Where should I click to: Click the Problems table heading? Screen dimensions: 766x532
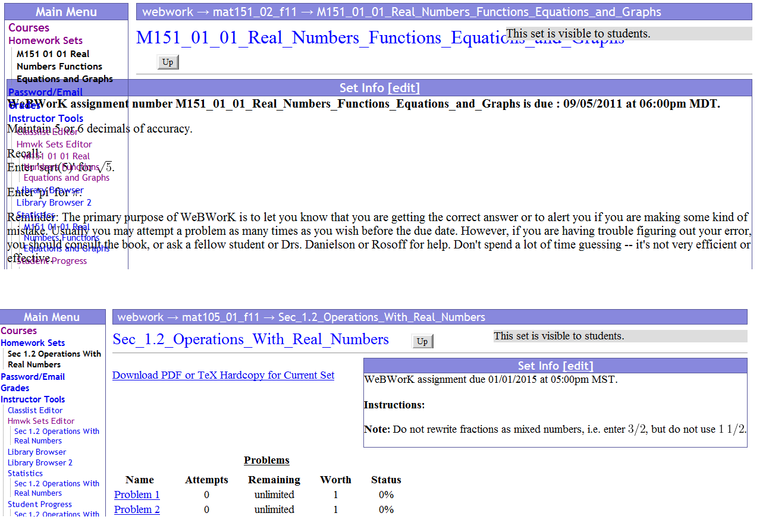[266, 460]
